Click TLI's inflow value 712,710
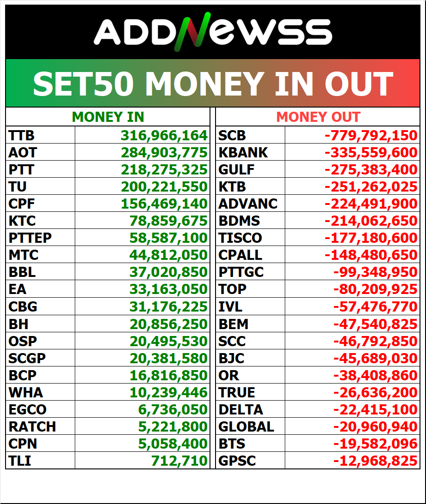This screenshot has height=504, width=426. click(x=179, y=461)
